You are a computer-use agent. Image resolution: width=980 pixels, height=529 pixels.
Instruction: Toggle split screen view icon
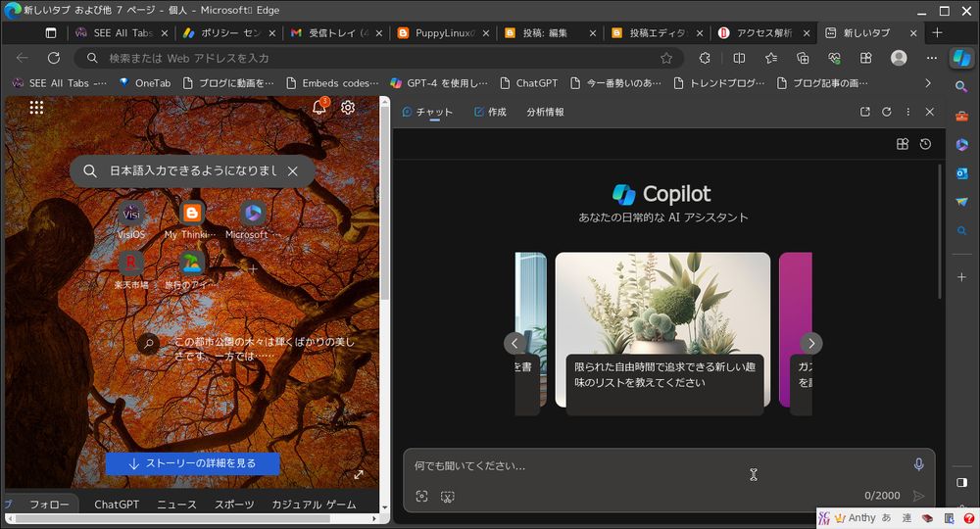click(739, 58)
